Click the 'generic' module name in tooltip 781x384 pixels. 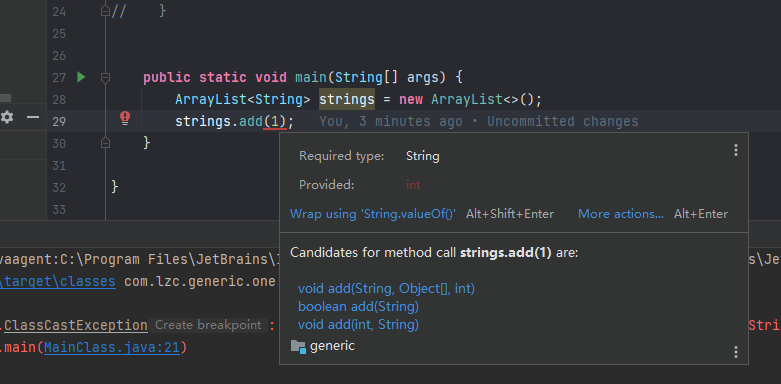pos(332,346)
